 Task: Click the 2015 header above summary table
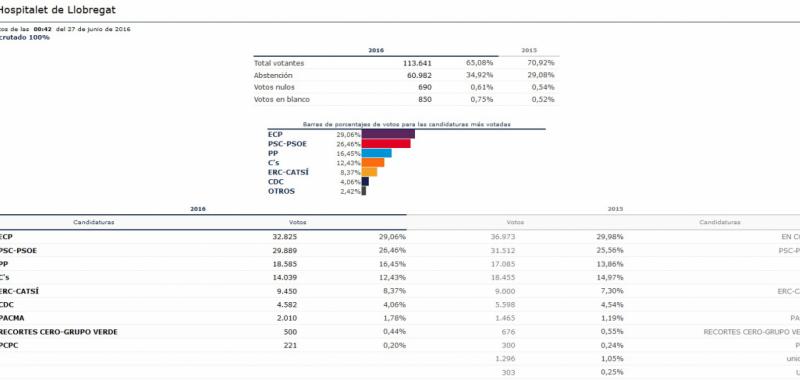(x=529, y=50)
